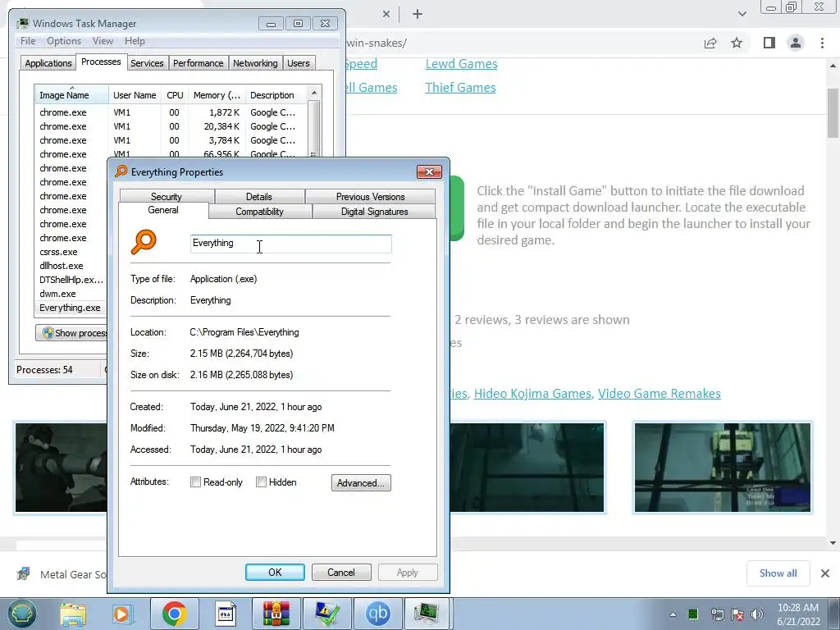Select the General tab

163,211
